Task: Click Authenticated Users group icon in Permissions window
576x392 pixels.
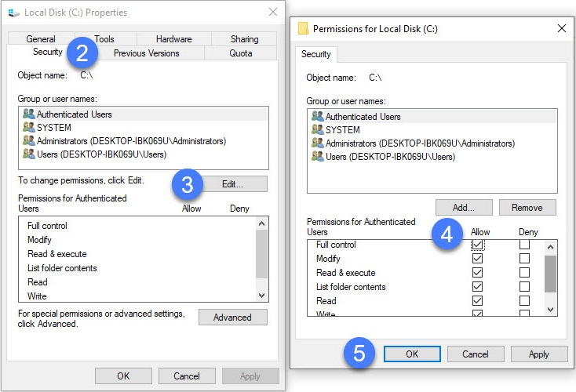Action: click(x=317, y=116)
